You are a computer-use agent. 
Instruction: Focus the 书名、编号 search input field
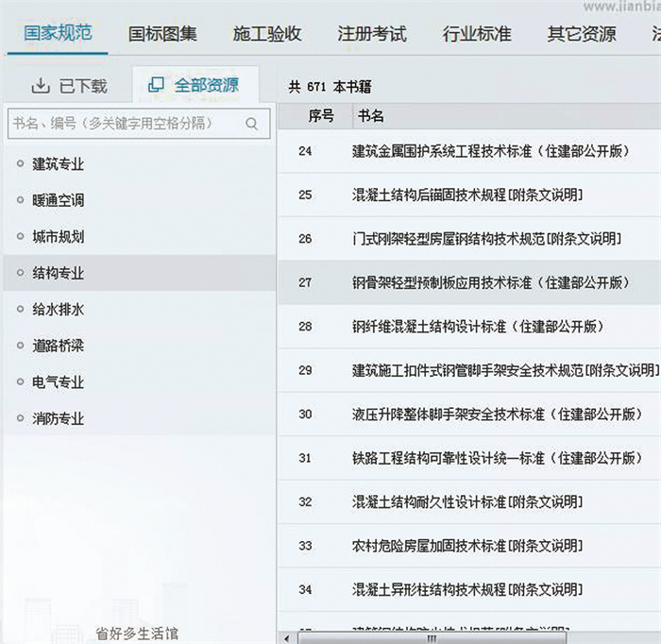pyautogui.click(x=123, y=123)
